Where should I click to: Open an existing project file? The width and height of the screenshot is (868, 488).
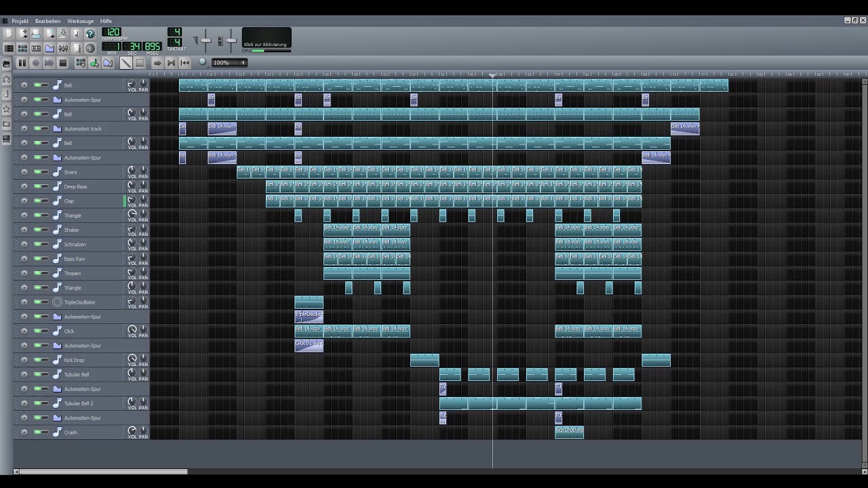click(x=36, y=33)
